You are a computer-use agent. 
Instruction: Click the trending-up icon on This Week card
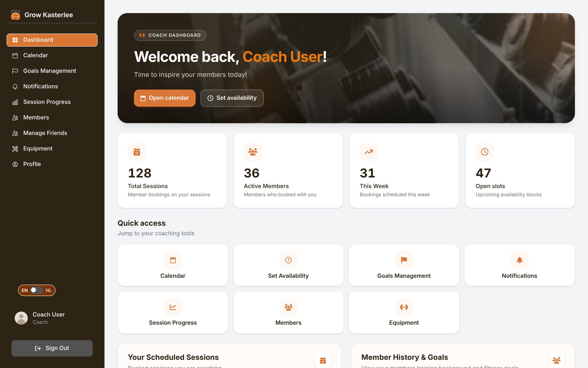click(x=369, y=152)
